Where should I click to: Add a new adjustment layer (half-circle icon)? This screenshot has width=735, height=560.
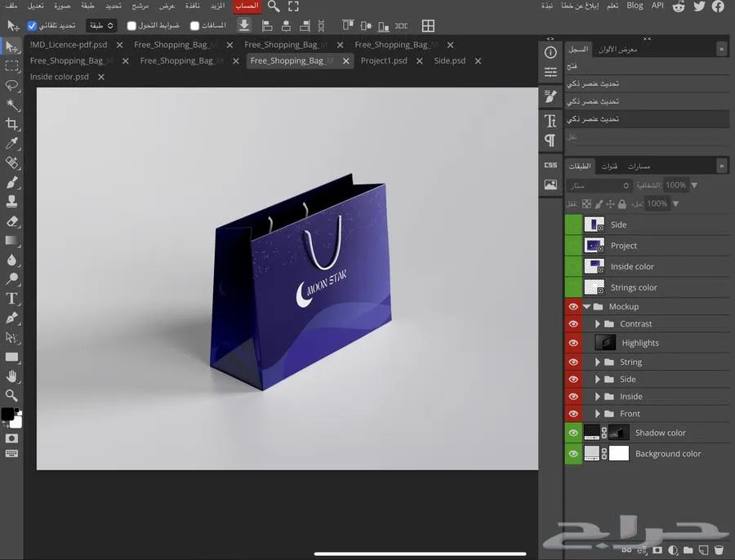(x=673, y=549)
